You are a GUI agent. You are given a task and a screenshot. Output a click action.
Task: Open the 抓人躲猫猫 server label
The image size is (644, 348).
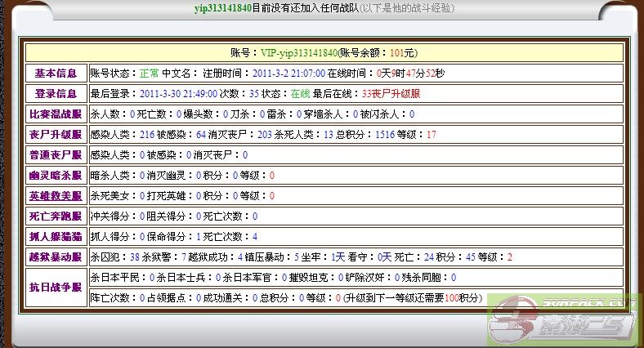point(56,236)
